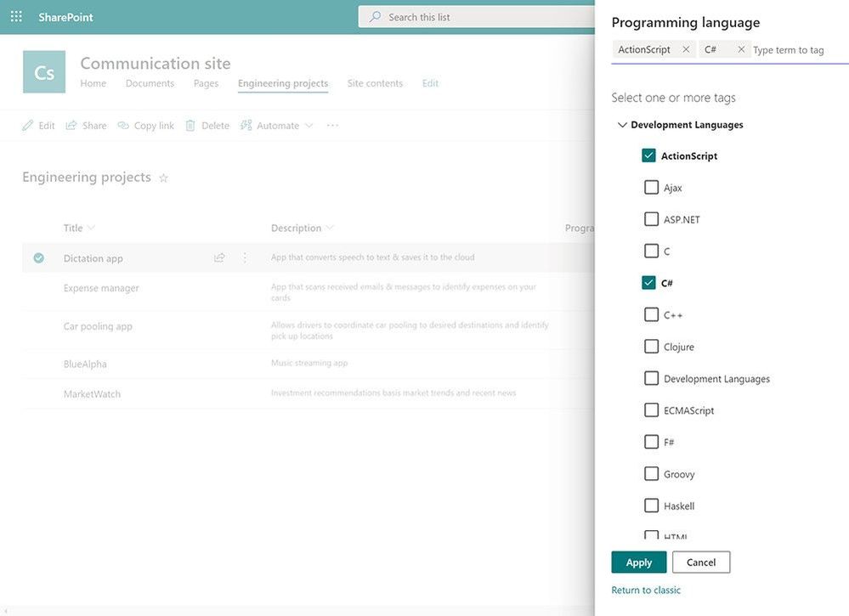Check the C language checkbox

tap(651, 251)
